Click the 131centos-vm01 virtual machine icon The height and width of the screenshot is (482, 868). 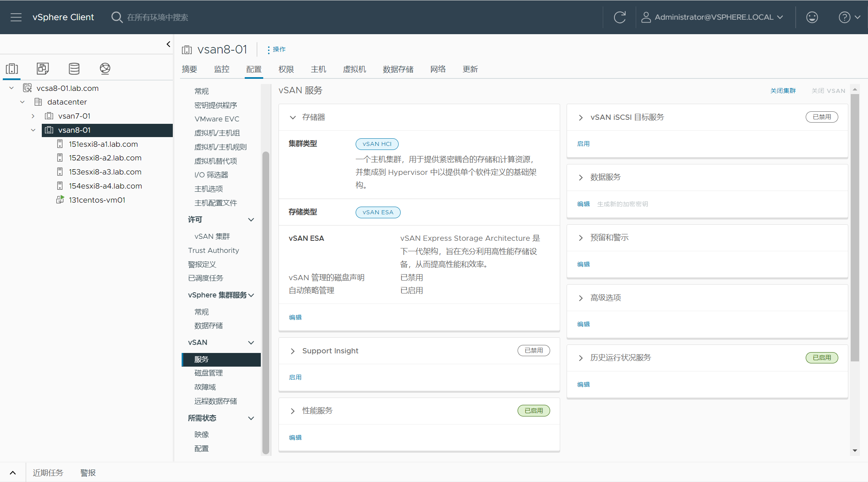pyautogui.click(x=60, y=200)
